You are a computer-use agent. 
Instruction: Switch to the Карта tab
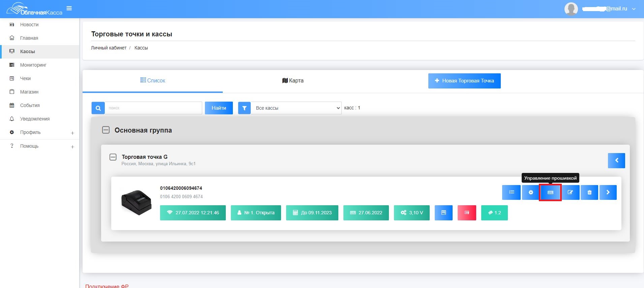click(x=293, y=81)
